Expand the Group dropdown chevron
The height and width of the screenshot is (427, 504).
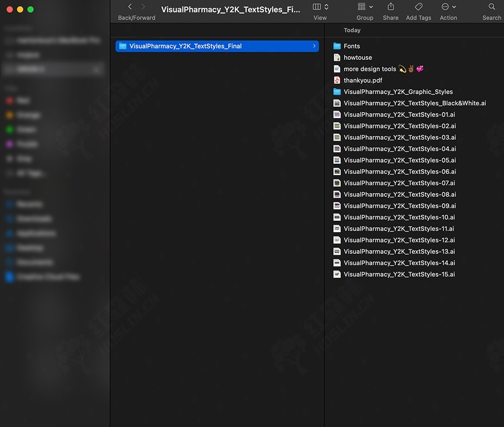click(x=371, y=7)
